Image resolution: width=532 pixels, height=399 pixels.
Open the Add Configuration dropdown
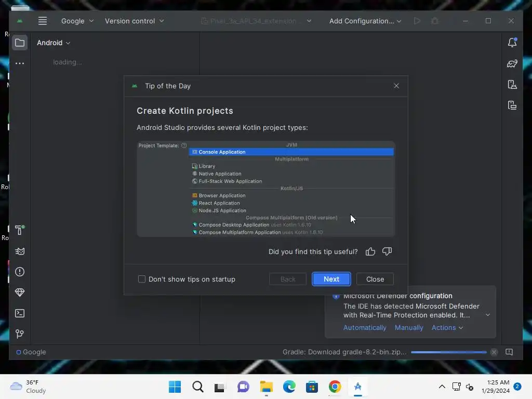click(x=365, y=21)
